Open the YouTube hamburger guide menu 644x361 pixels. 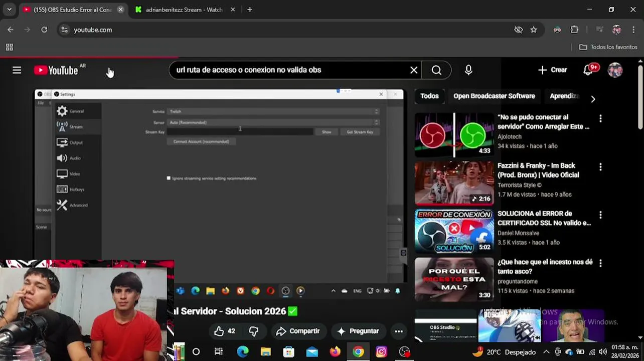(17, 70)
